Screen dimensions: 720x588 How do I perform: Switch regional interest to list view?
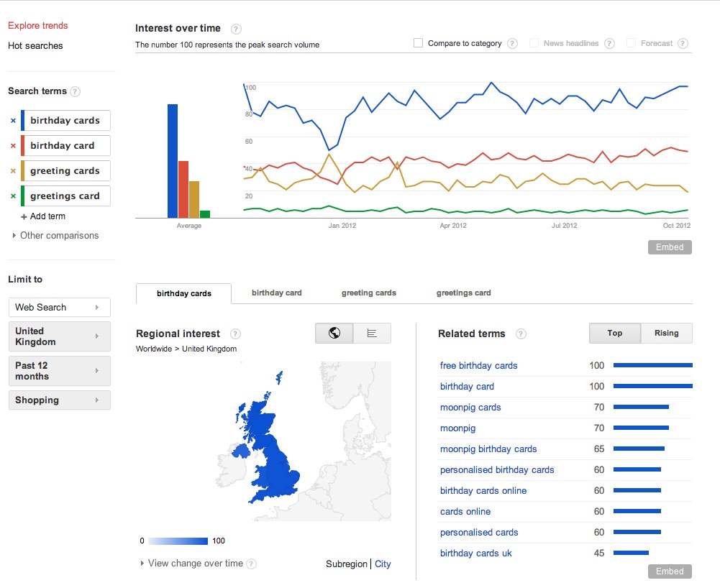point(372,333)
